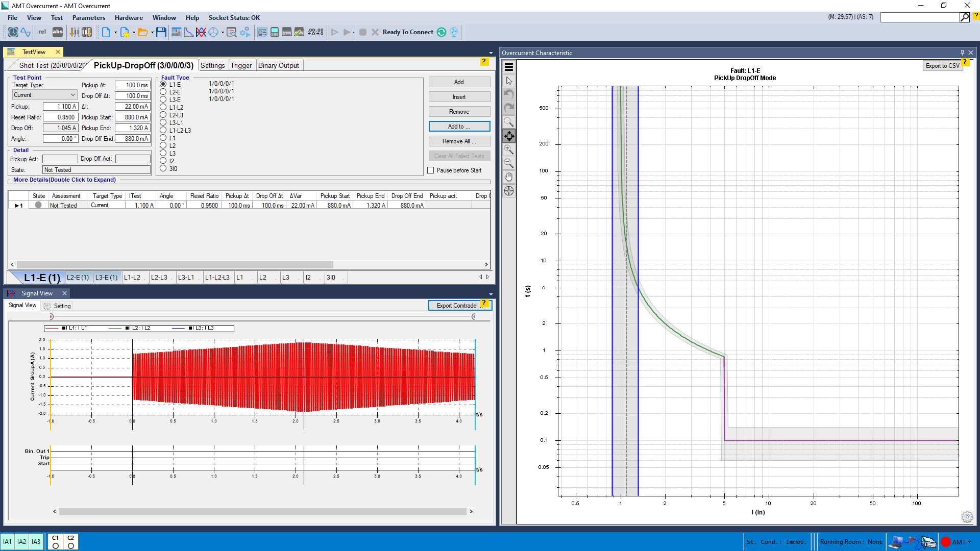980x551 pixels.
Task: Select the L2-E fault type radio button
Action: [163, 92]
